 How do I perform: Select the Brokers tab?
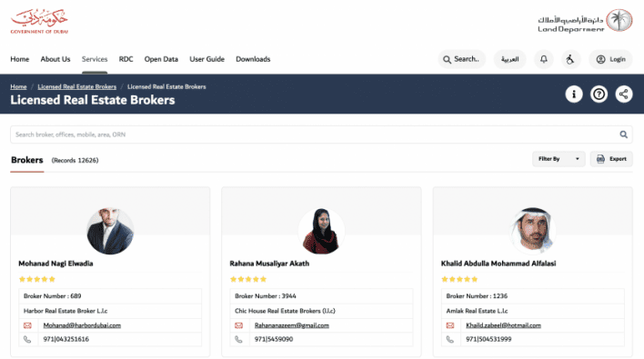coord(27,160)
